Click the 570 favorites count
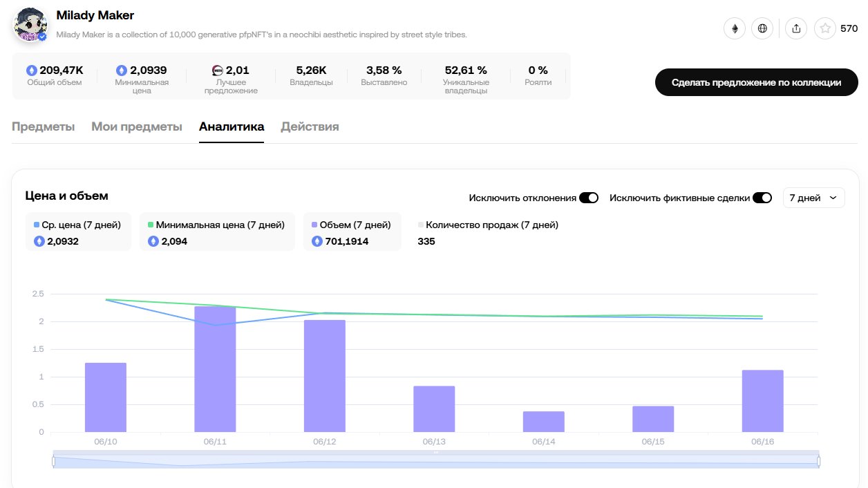The width and height of the screenshot is (868, 488). [x=849, y=28]
